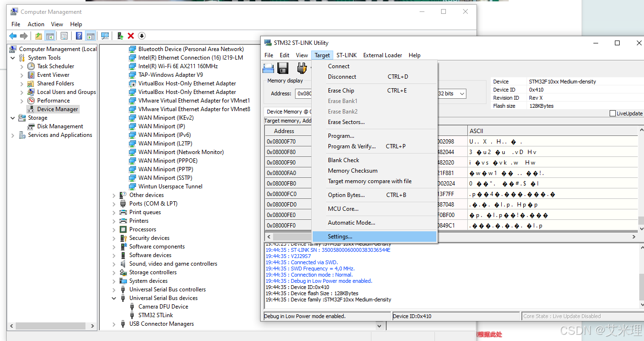The image size is (644, 341).
Task: Click the Up one level folder icon
Action: pos(39,36)
